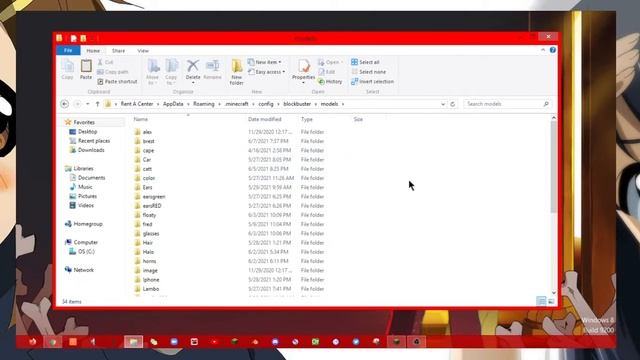Viewport: 640px width, 360px height.
Task: Open the Move to dropdown
Action: coord(153,72)
